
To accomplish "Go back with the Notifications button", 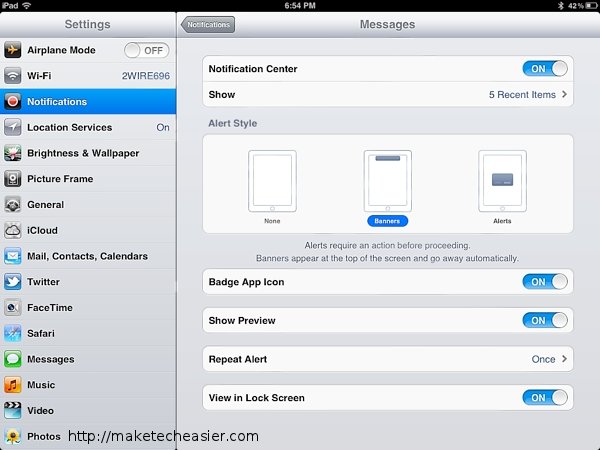I will pyautogui.click(x=208, y=24).
